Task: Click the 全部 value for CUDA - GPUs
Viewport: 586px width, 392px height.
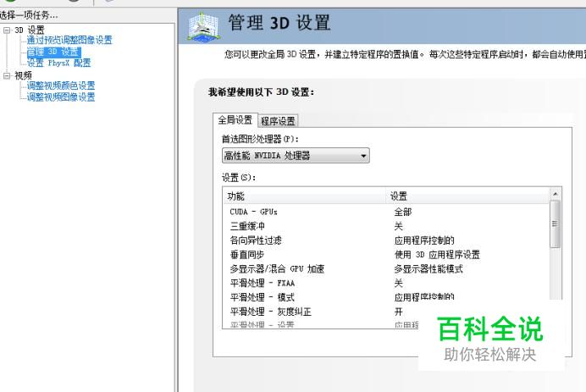Action: coord(403,212)
